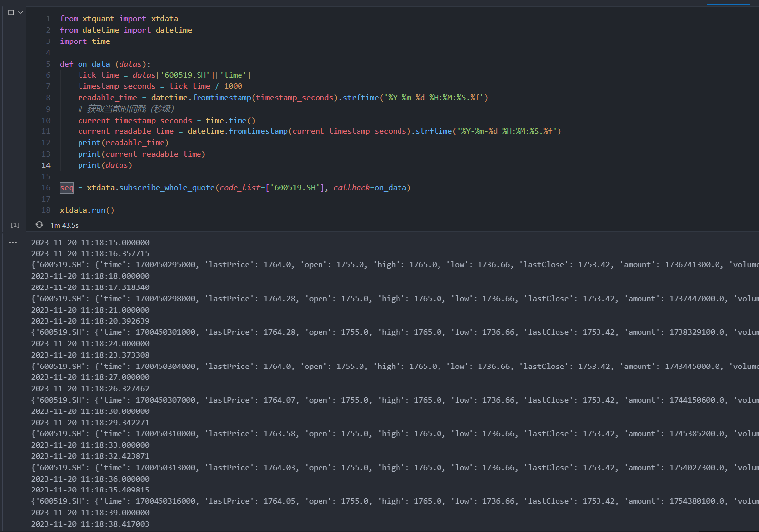This screenshot has height=532, width=759.
Task: Click output line 2023-11-20 11:18:39.000000
Action: coord(90,513)
